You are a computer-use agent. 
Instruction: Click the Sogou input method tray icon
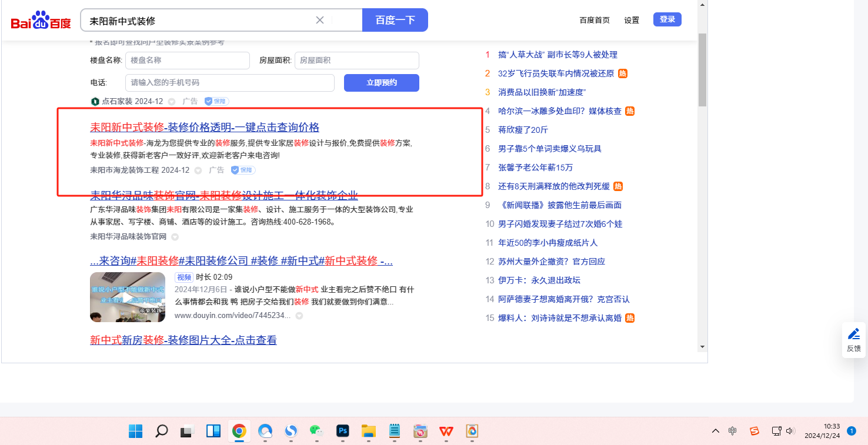(755, 431)
